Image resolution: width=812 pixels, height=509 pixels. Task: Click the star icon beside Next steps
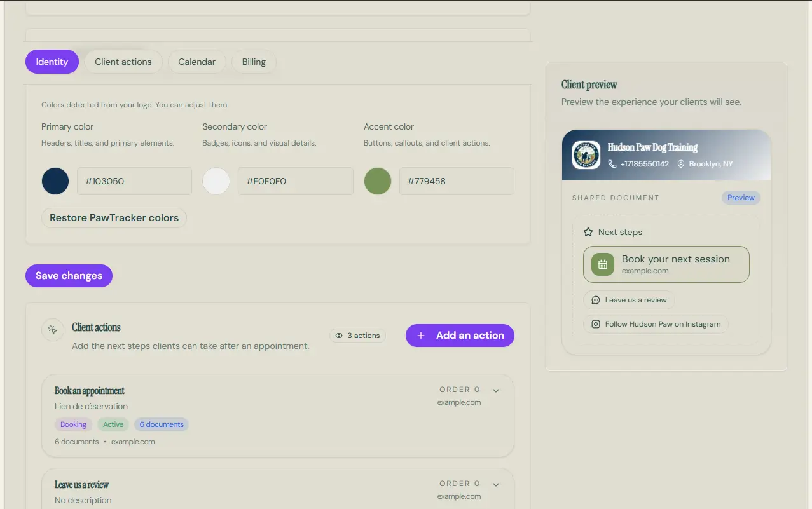588,232
